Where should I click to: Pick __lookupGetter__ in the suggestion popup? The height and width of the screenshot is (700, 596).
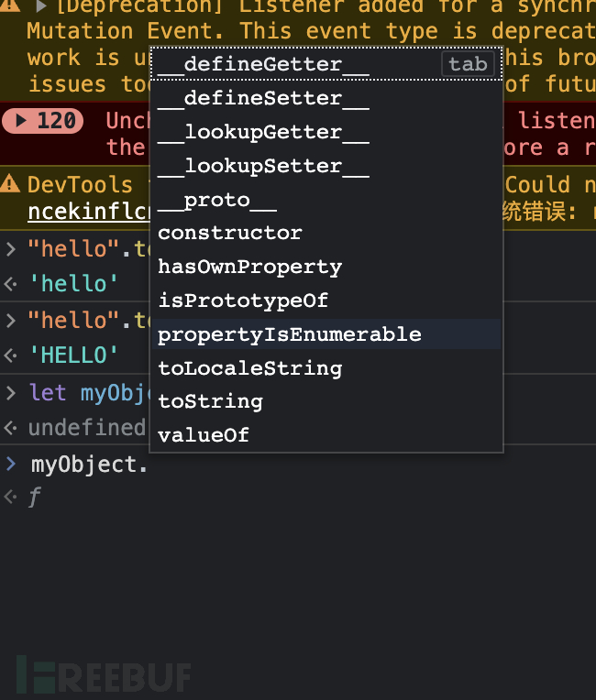263,132
